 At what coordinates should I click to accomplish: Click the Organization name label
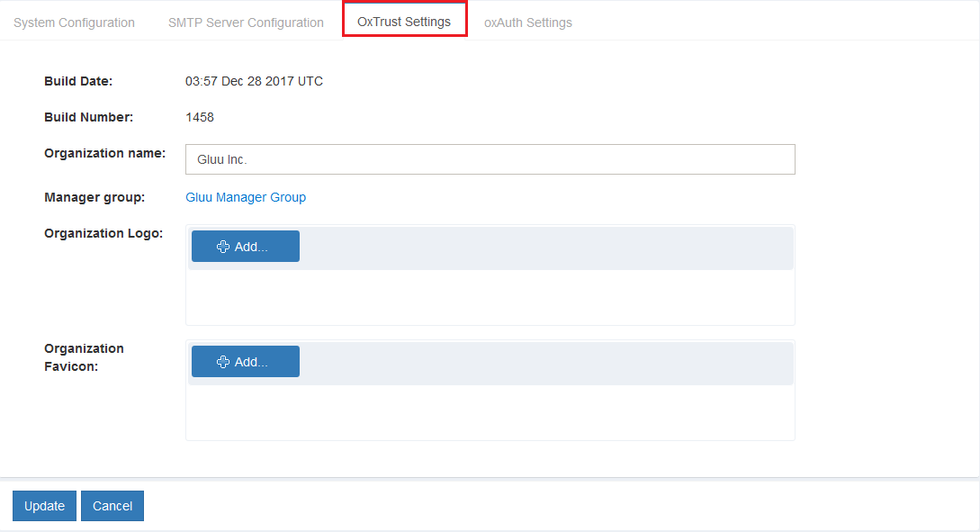104,153
